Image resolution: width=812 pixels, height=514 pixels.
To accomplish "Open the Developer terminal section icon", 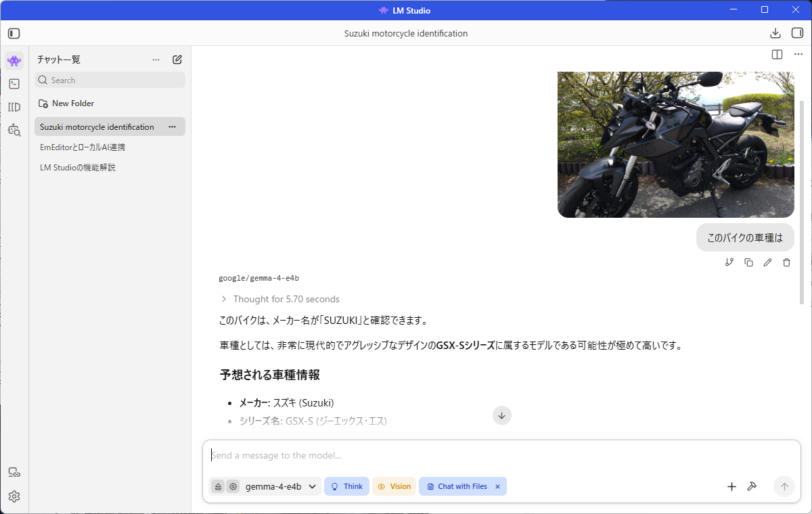I will [14, 84].
